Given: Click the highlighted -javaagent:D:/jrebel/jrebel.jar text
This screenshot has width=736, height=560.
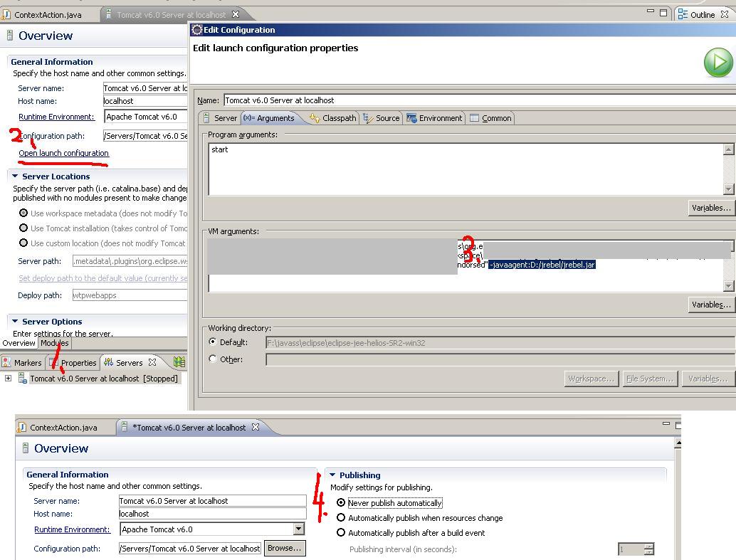Looking at the screenshot, I should tap(542, 265).
